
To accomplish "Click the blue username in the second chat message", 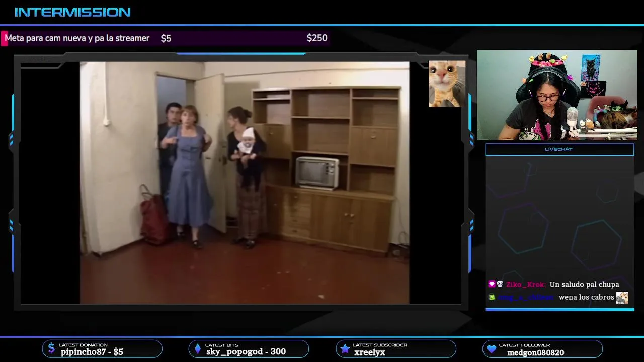I will coord(526,297).
